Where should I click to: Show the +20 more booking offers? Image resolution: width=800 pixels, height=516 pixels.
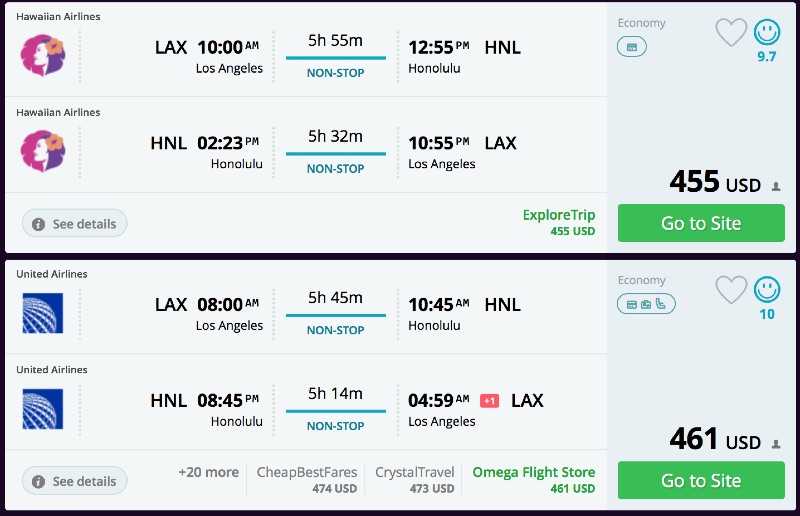click(208, 472)
